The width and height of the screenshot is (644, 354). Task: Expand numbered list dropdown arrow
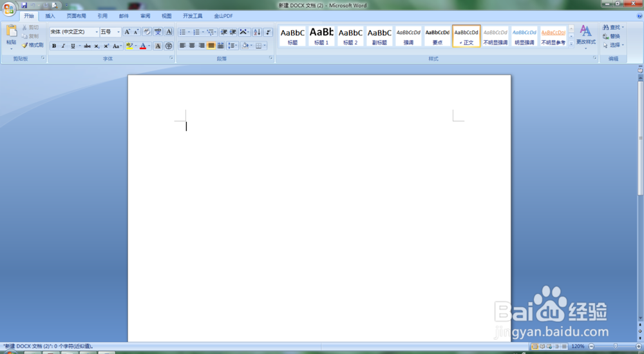[203, 32]
